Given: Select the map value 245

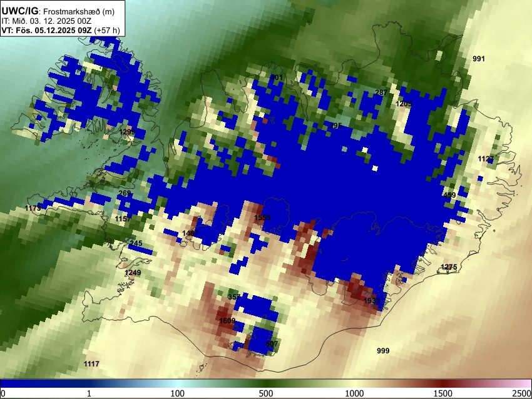Looking at the screenshot, I should (x=136, y=243).
